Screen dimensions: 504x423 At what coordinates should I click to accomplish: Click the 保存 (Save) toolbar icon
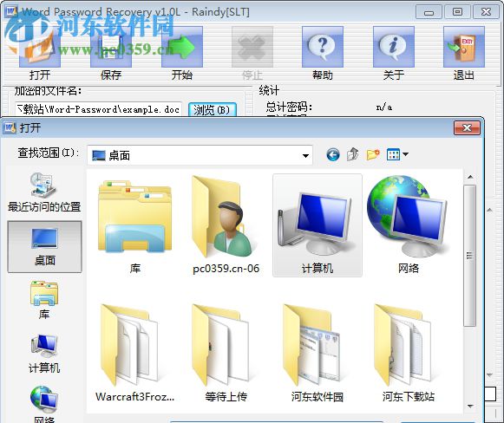coord(111,47)
